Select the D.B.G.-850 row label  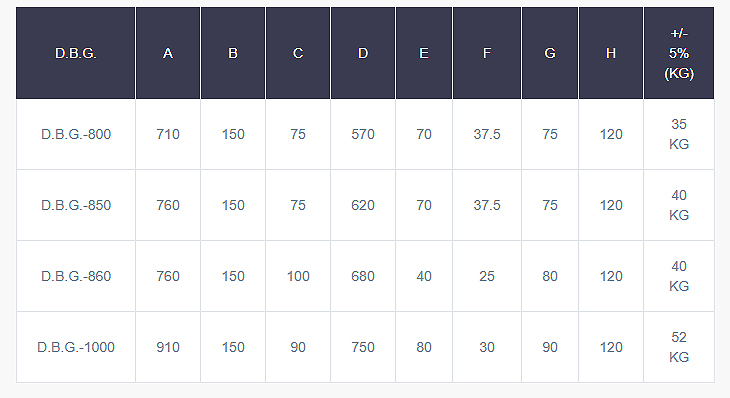(76, 205)
